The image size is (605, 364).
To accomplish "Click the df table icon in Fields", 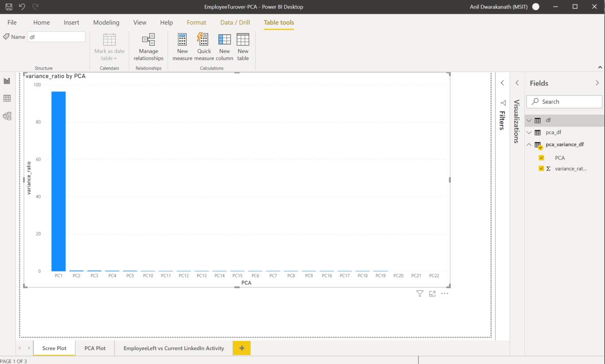I will [538, 120].
